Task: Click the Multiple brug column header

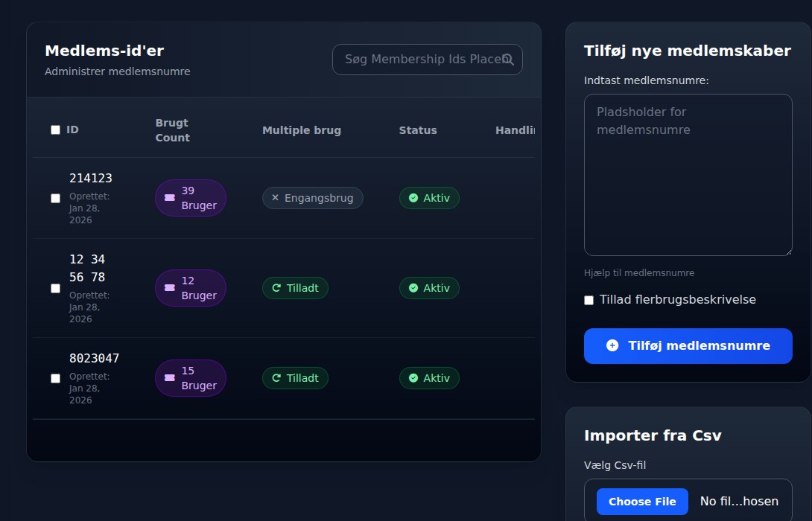Action: click(302, 130)
